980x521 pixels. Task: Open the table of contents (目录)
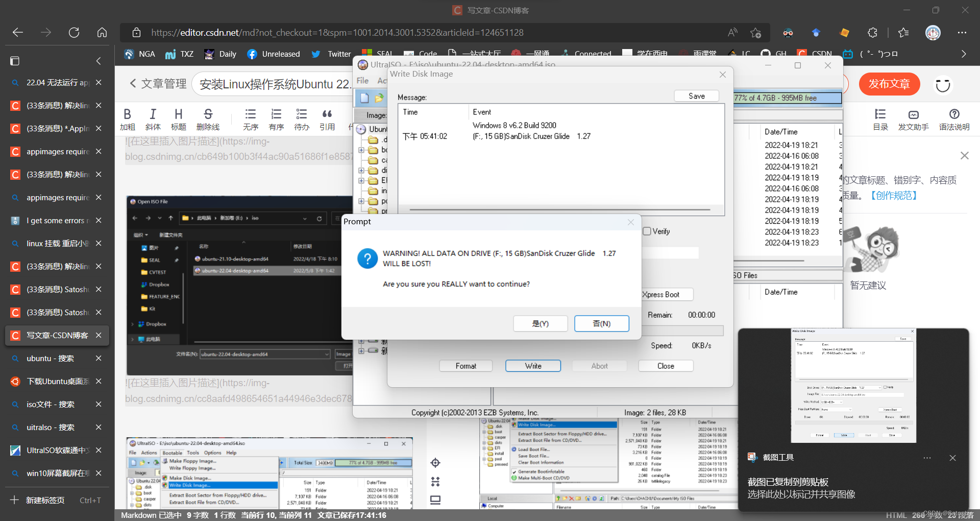[880, 119]
